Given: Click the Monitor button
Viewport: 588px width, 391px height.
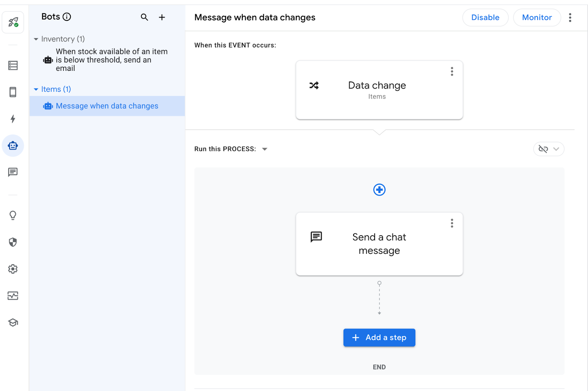Looking at the screenshot, I should click(537, 18).
